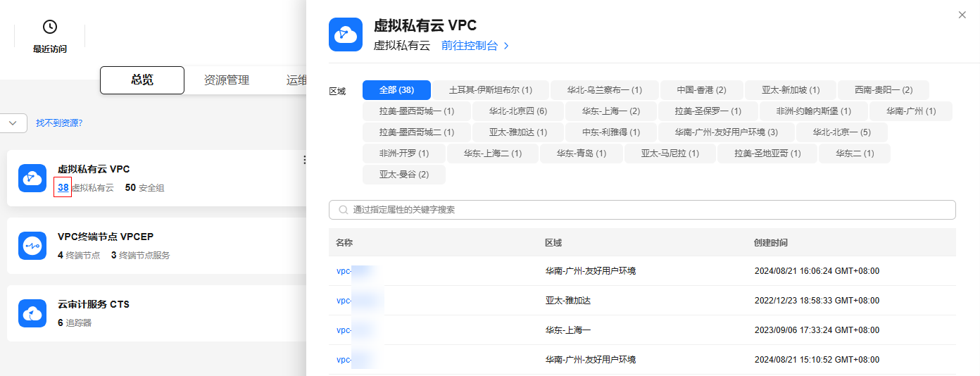
Task: Filter by 亚太-新加坡 (1) region
Action: pyautogui.click(x=791, y=90)
